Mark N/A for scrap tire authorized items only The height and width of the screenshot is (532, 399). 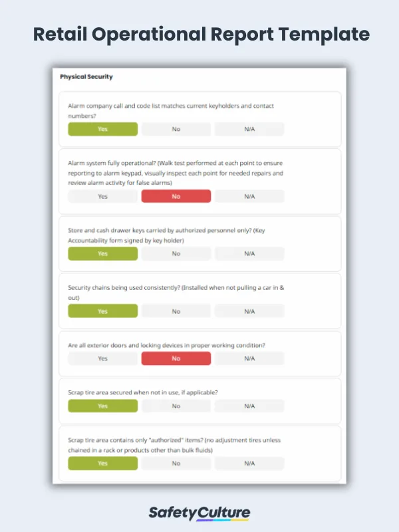[x=249, y=464]
